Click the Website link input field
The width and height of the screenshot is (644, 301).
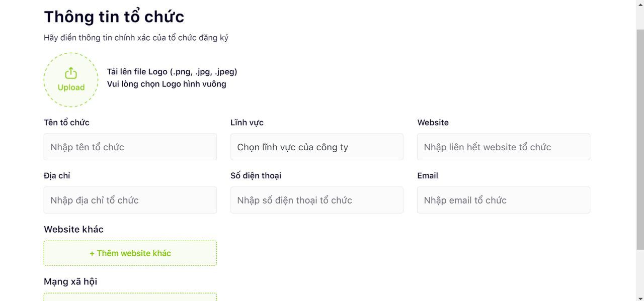pos(504,147)
